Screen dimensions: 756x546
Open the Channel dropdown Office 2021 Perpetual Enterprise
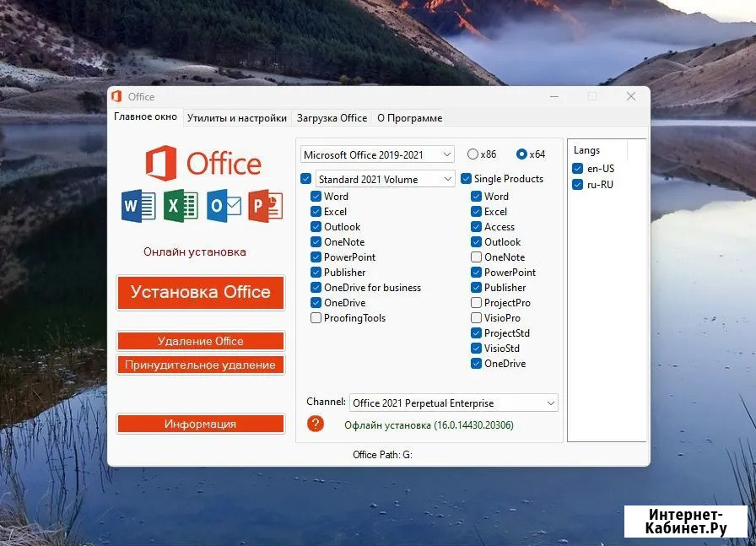coord(454,403)
